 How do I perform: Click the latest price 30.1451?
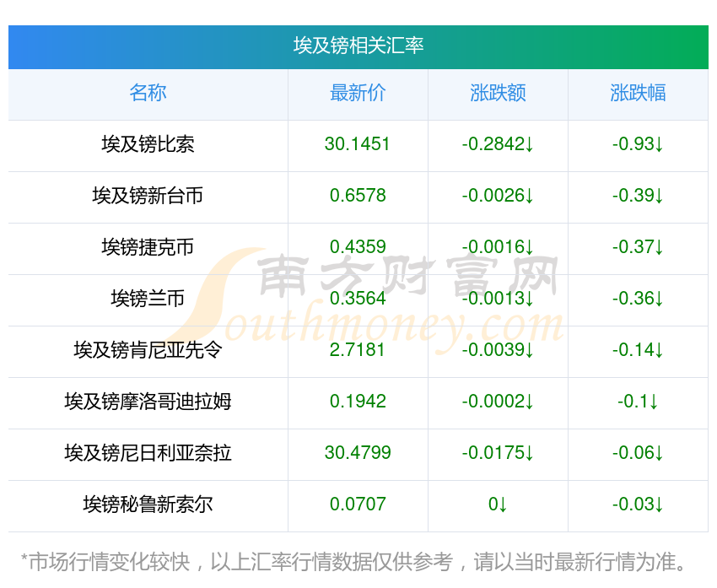point(358,144)
